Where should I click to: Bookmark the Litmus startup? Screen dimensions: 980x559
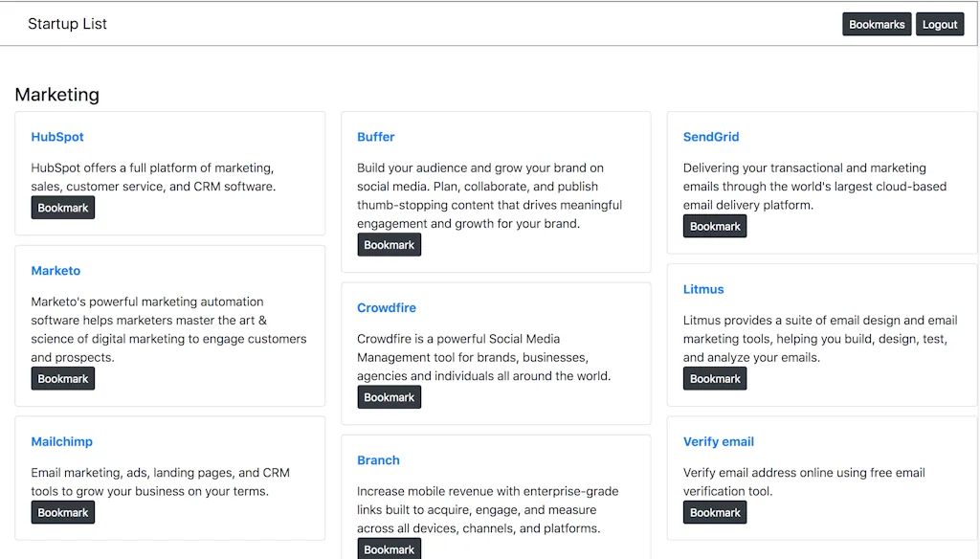point(714,378)
